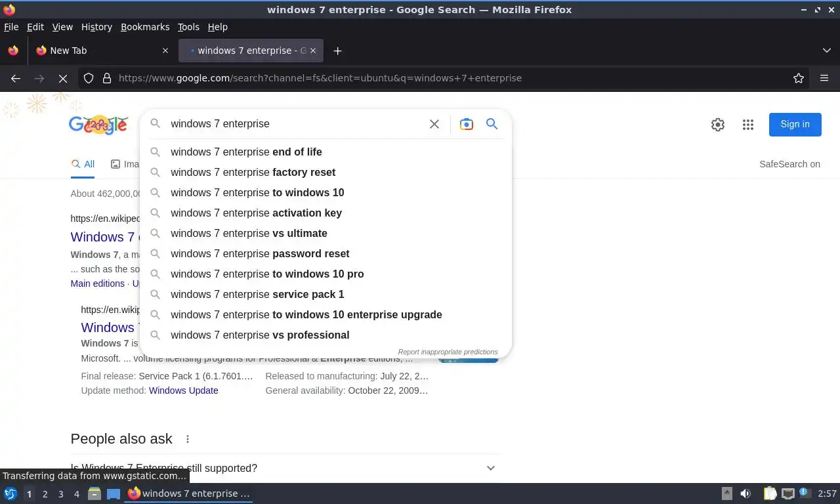
Task: Click the network tray icon
Action: (788, 493)
